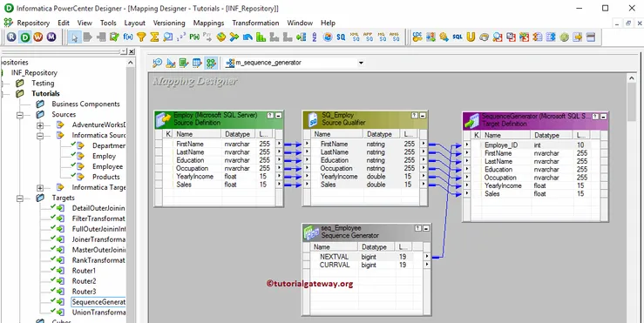
Task: Click the SQL transformation icon
Action: [x=458, y=37]
